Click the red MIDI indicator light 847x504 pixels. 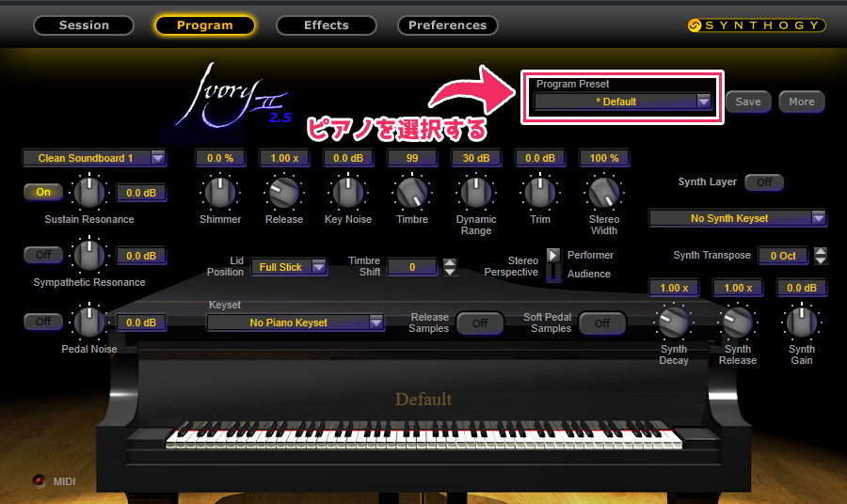pyautogui.click(x=39, y=480)
